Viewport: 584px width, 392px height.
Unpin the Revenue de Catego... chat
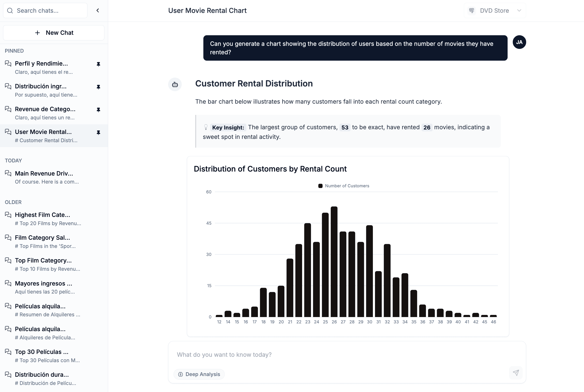[98, 110]
